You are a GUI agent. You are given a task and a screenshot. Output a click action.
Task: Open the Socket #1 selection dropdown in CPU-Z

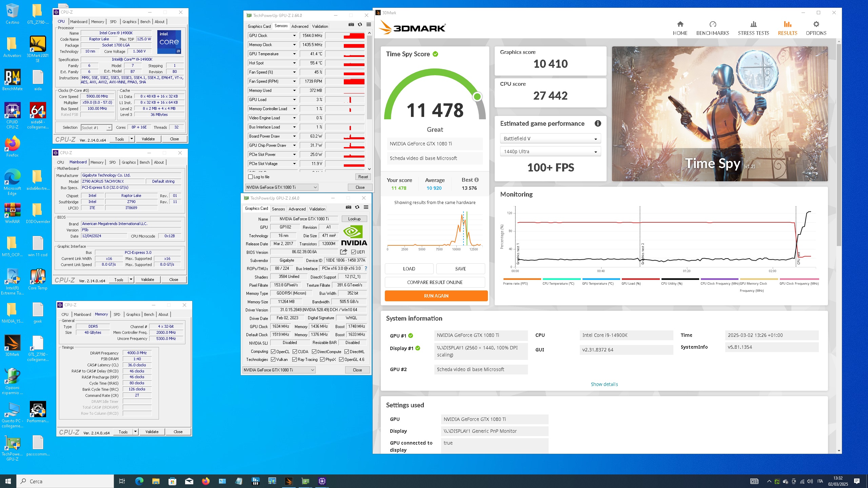[97, 128]
